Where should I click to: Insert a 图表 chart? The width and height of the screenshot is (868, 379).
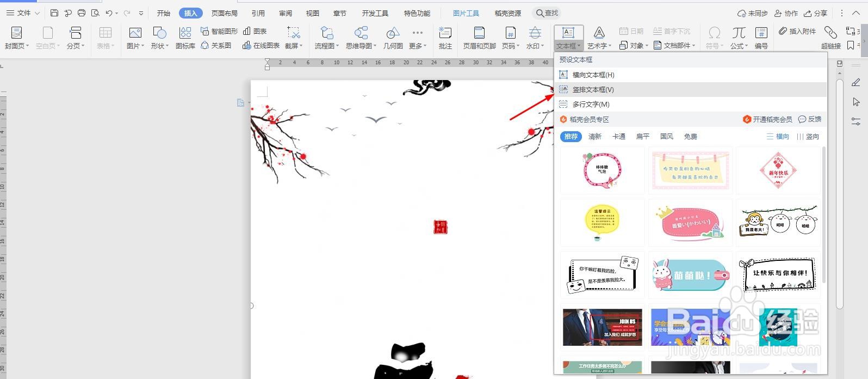[x=255, y=32]
